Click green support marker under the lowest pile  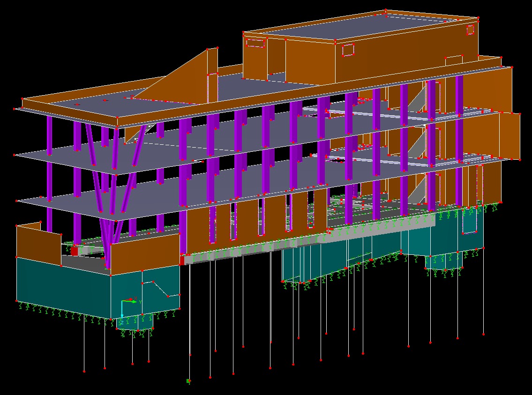coord(188,381)
